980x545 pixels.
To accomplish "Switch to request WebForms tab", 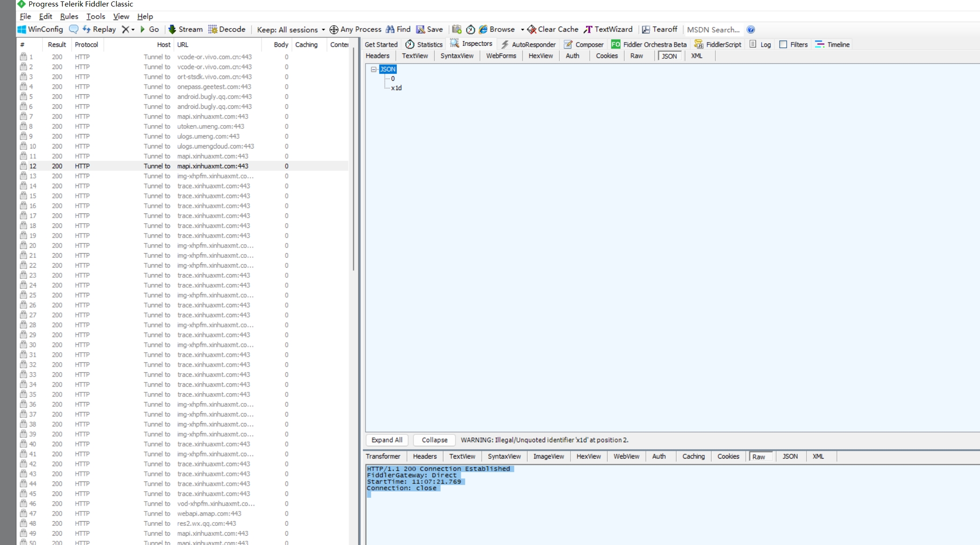I will pyautogui.click(x=501, y=56).
